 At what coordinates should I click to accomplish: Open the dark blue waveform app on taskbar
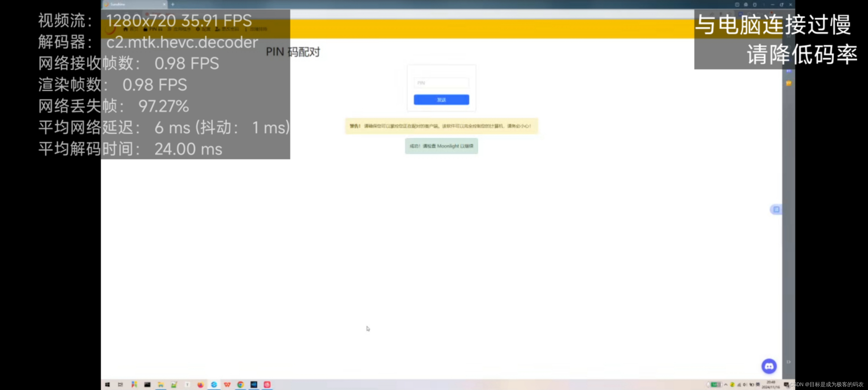click(254, 384)
